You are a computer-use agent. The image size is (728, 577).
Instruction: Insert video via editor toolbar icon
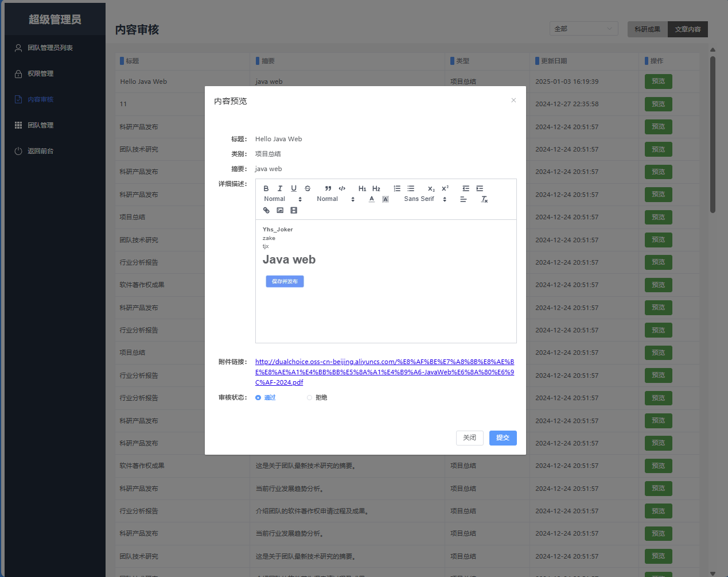[294, 210]
